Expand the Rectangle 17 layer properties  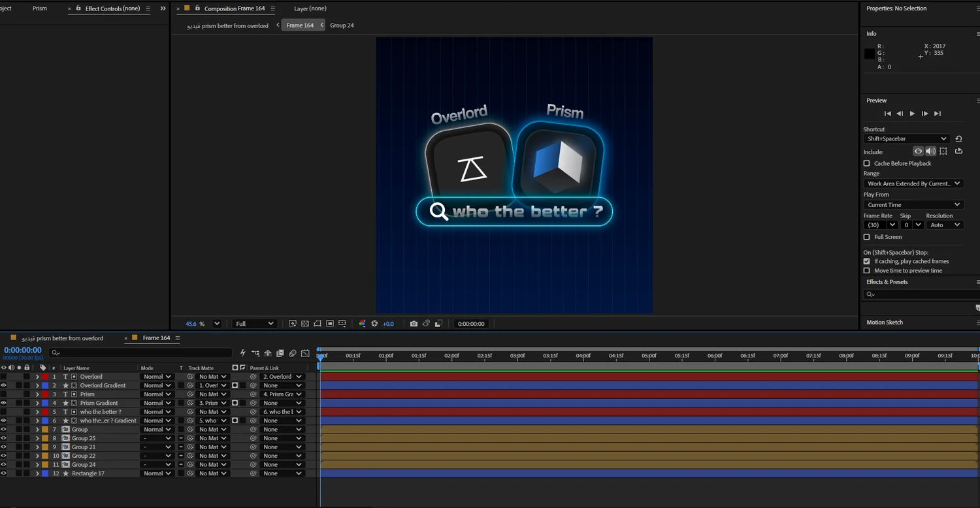tap(37, 473)
